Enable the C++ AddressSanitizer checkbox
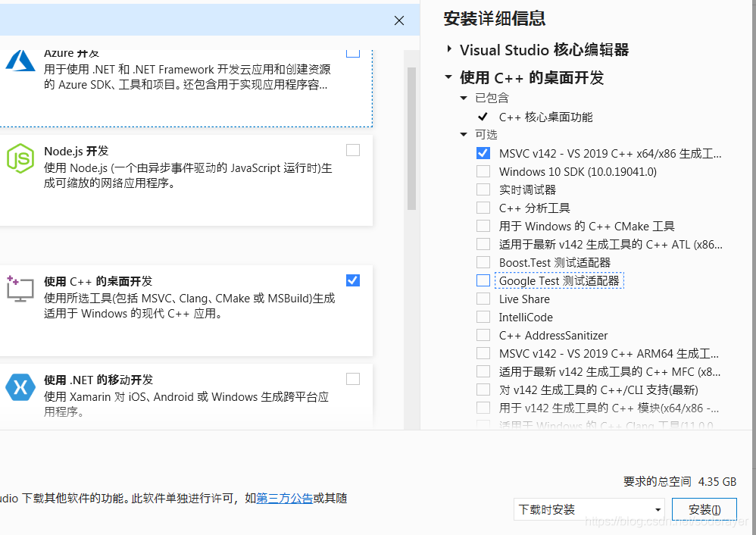 483,335
